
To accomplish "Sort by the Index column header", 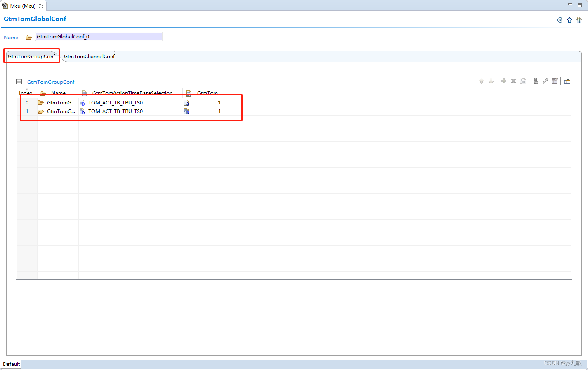I will coord(26,92).
